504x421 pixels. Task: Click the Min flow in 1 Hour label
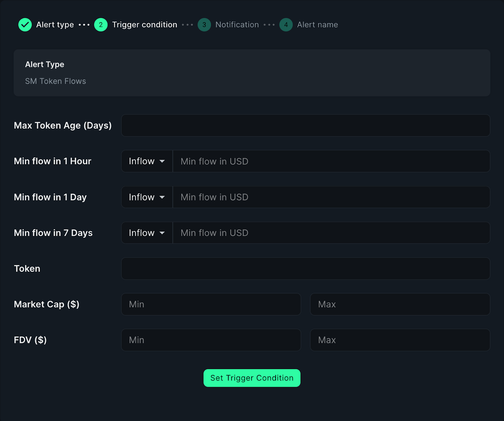pyautogui.click(x=53, y=161)
